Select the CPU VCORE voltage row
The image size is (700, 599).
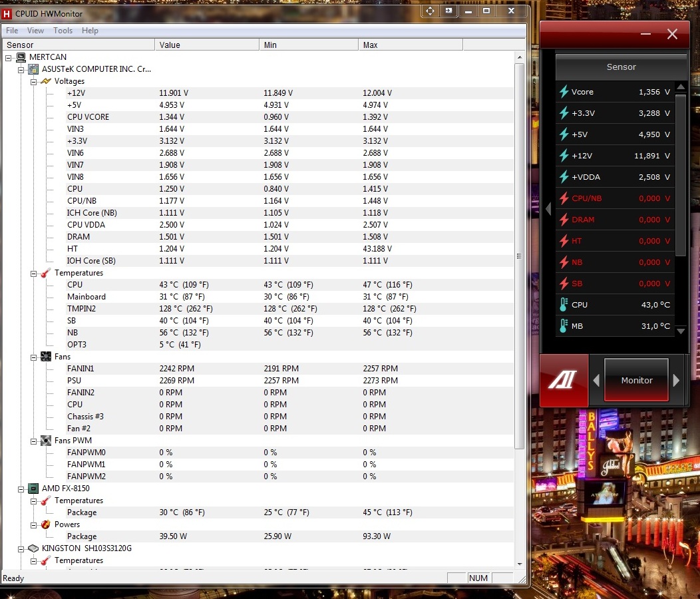(x=88, y=117)
